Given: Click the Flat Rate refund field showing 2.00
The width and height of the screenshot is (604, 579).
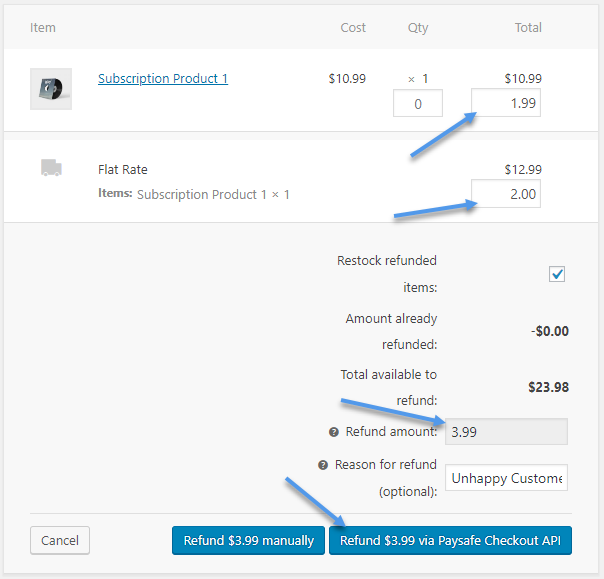Looking at the screenshot, I should coord(506,193).
